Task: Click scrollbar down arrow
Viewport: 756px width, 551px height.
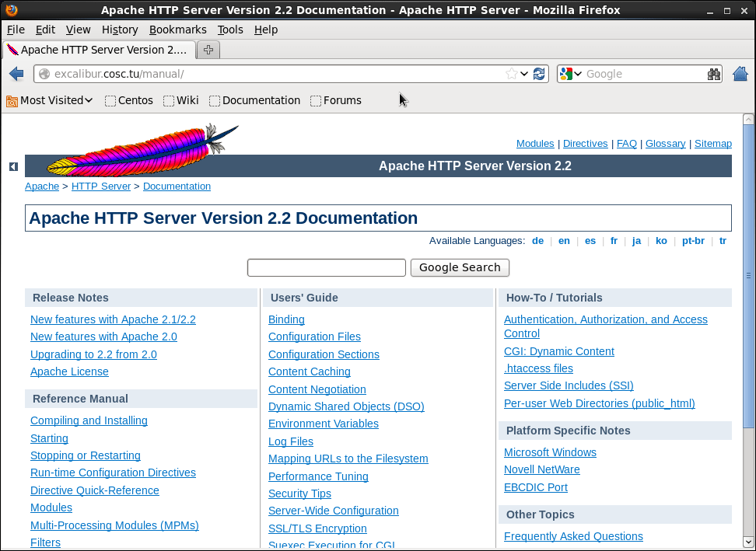Action: pyautogui.click(x=748, y=544)
